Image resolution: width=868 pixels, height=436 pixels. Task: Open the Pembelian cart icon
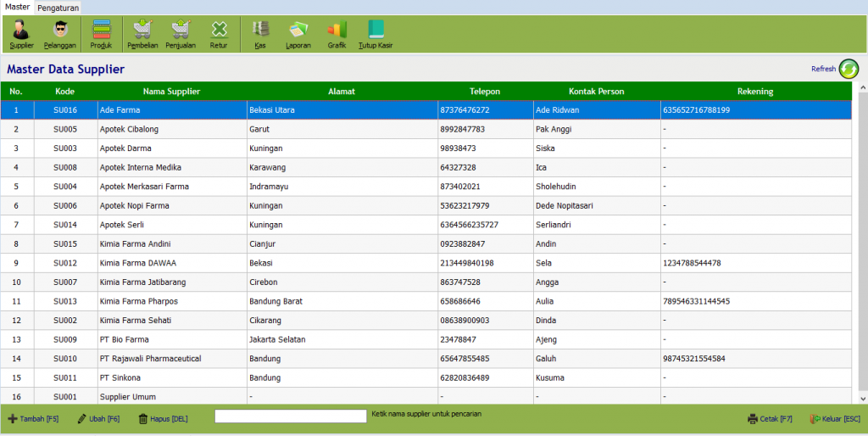coord(142,32)
